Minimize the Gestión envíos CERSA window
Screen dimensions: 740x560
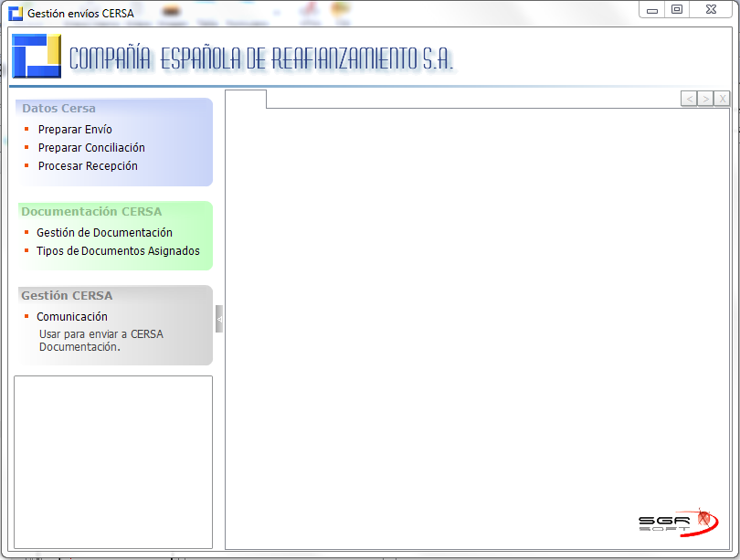(x=652, y=10)
